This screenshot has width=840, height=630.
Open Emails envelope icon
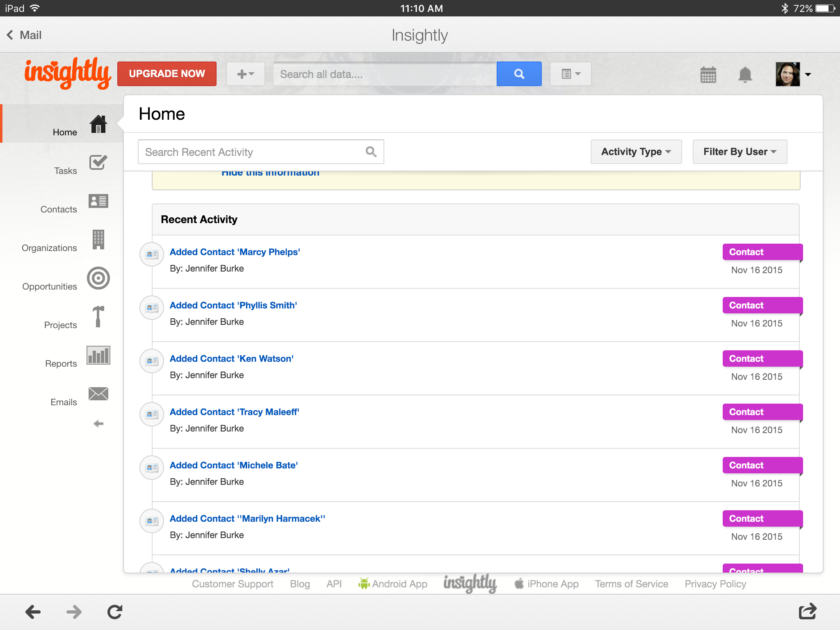[98, 394]
